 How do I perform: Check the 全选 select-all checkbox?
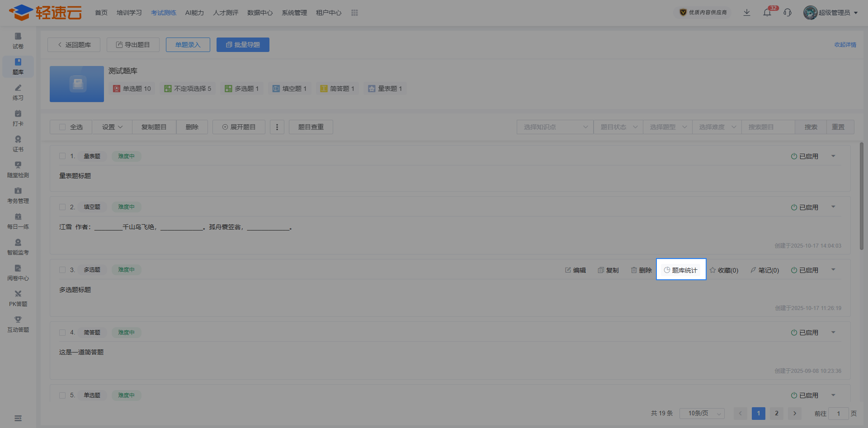point(62,127)
